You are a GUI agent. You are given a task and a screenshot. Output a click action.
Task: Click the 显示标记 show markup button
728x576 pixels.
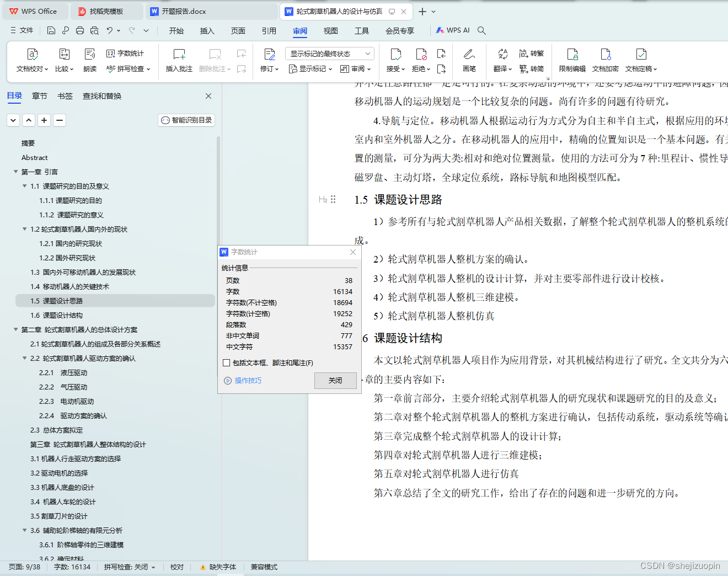311,69
